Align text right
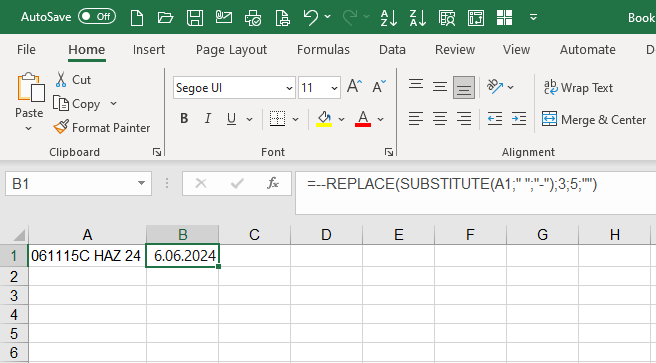The width and height of the screenshot is (656, 363). [x=464, y=119]
